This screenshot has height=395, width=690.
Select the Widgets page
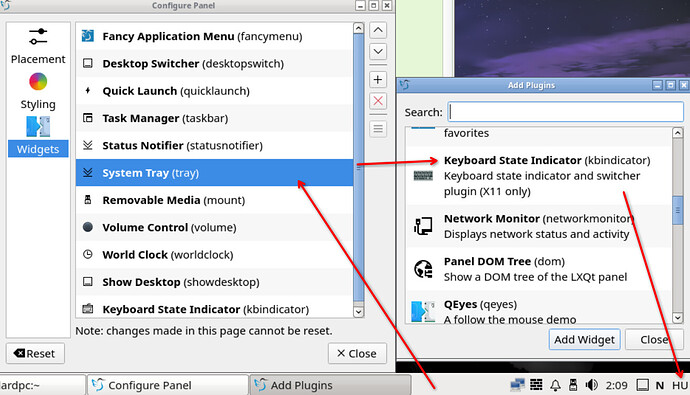[38, 136]
